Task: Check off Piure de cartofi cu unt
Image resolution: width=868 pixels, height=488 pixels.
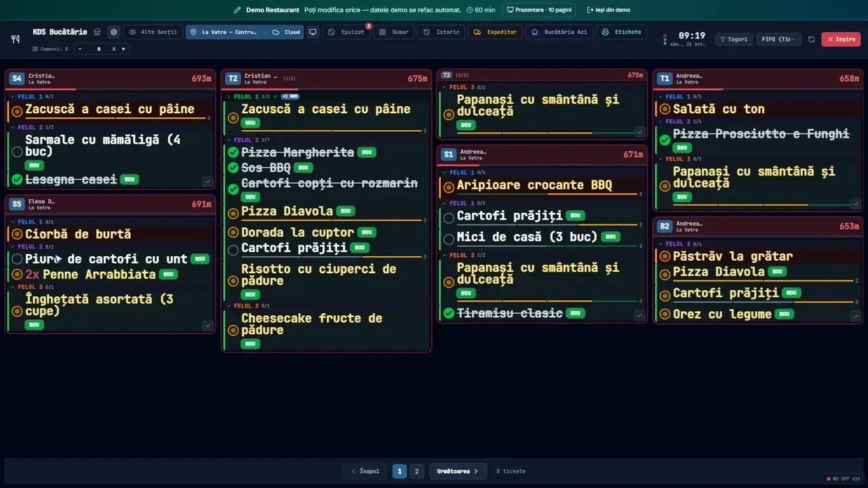Action: pyautogui.click(x=17, y=259)
